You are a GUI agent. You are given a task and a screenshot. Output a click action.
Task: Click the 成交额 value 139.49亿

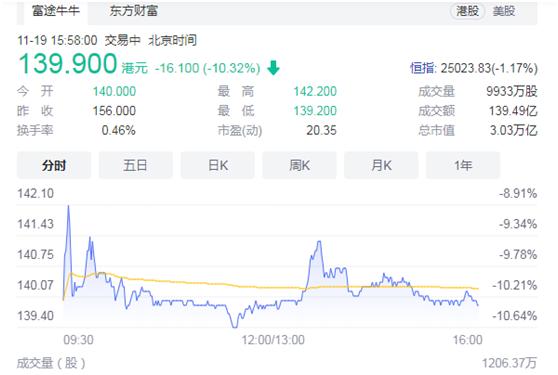pos(513,111)
